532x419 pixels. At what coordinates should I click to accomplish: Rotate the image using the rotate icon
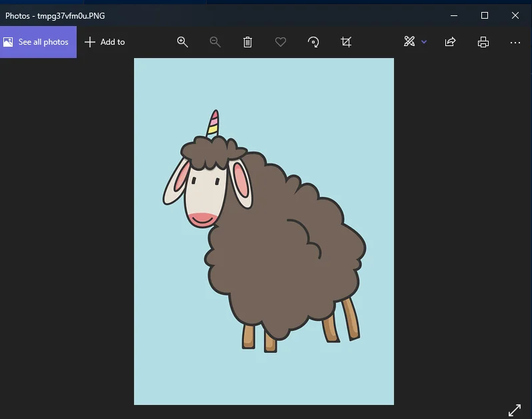coord(313,42)
